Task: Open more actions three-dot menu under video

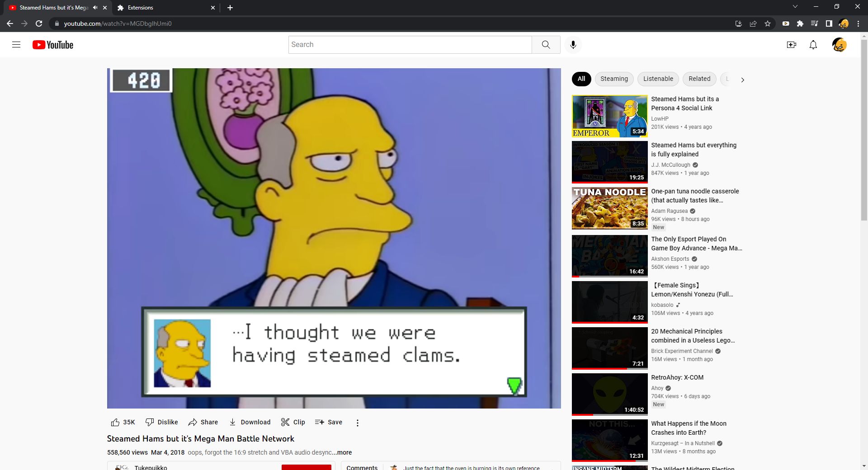Action: (358, 423)
